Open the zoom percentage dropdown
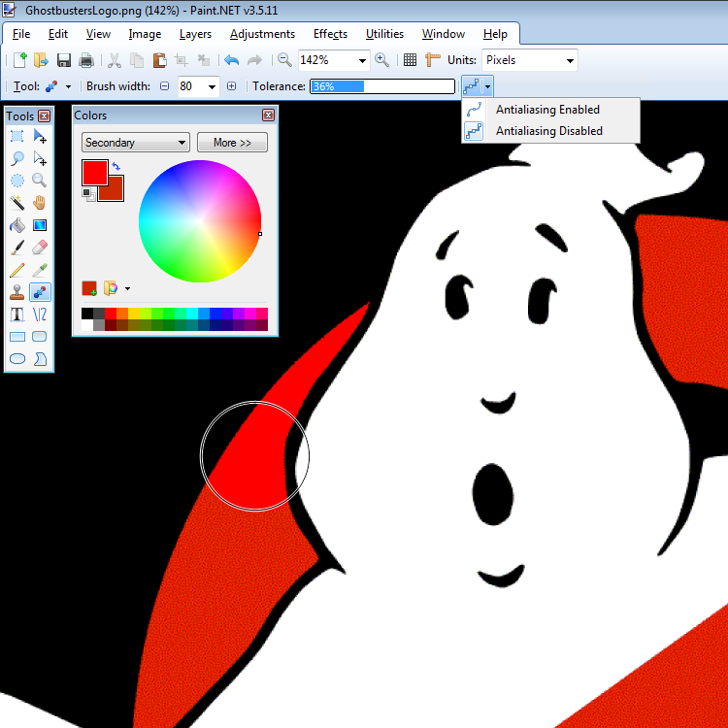The height and width of the screenshot is (728, 728). [362, 61]
